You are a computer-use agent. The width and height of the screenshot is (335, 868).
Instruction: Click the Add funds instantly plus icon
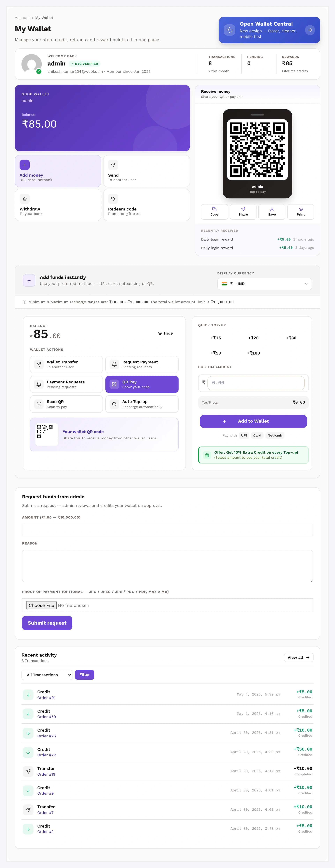point(29,280)
